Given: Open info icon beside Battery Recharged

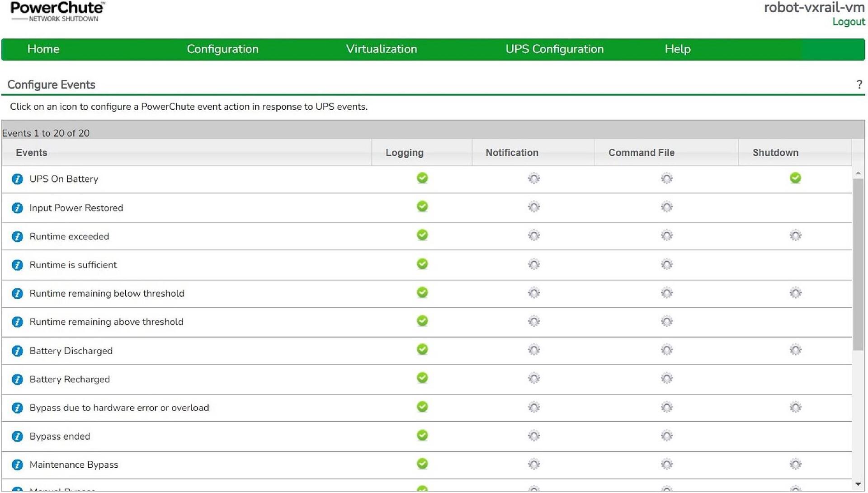Looking at the screenshot, I should coord(17,380).
